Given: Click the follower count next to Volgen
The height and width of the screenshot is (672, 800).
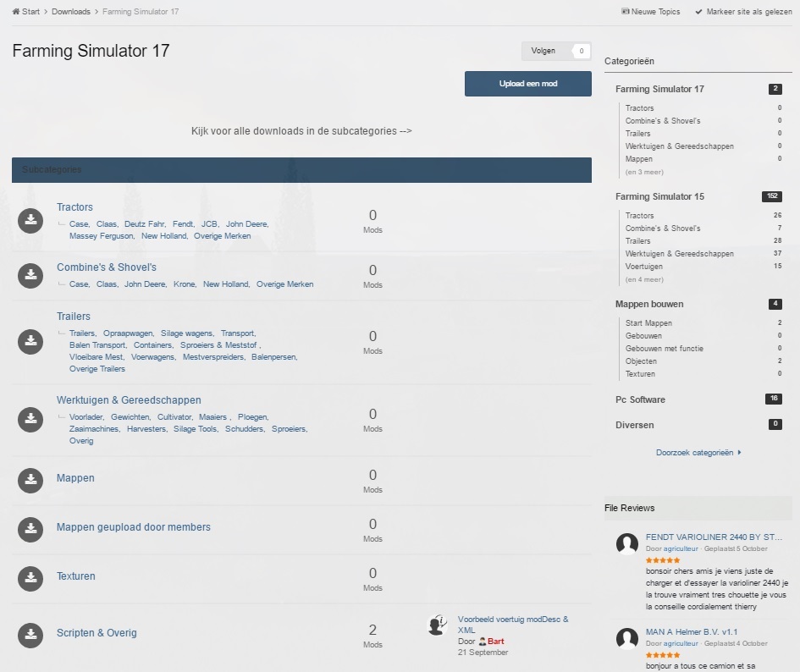Looking at the screenshot, I should point(581,51).
